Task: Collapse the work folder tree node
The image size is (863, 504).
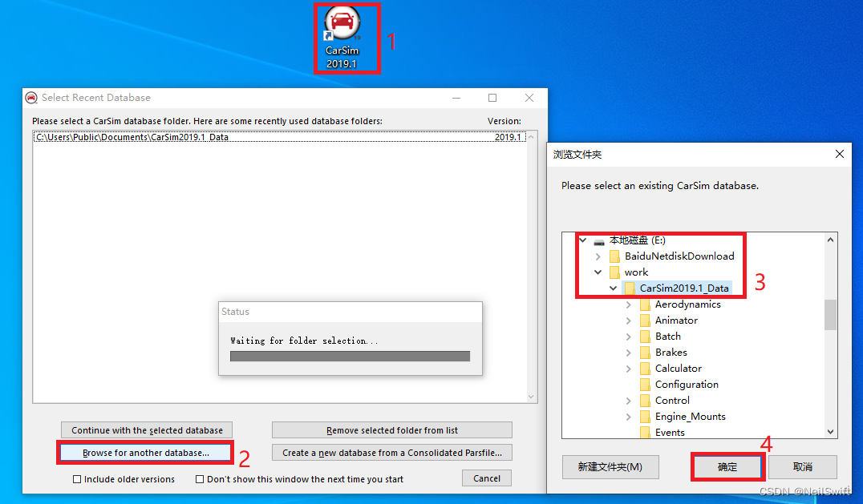Action: click(598, 272)
